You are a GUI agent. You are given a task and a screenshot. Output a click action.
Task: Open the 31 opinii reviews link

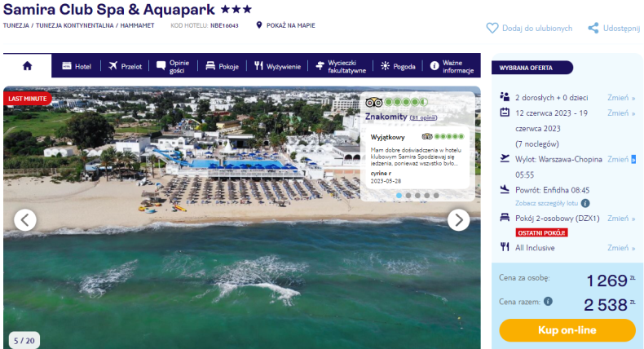(423, 117)
